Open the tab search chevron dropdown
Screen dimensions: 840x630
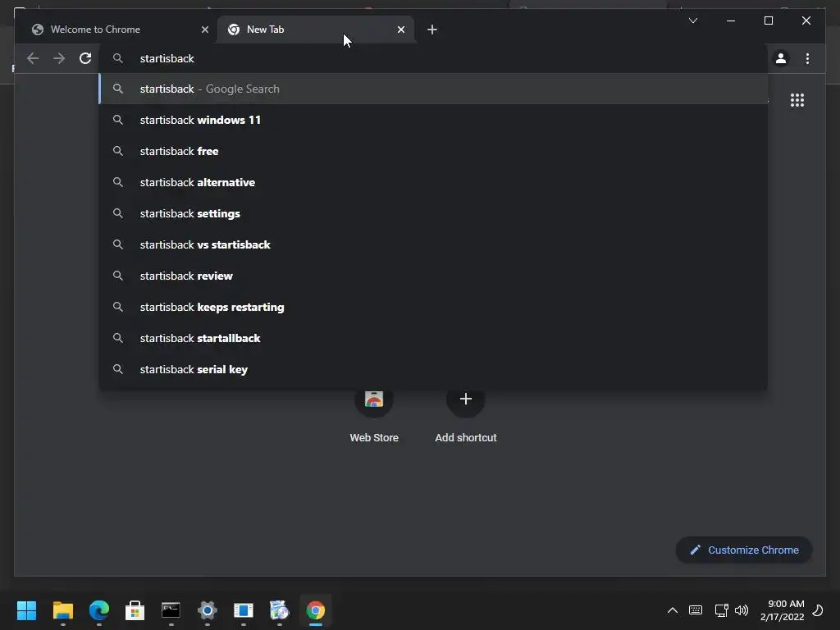tap(692, 21)
